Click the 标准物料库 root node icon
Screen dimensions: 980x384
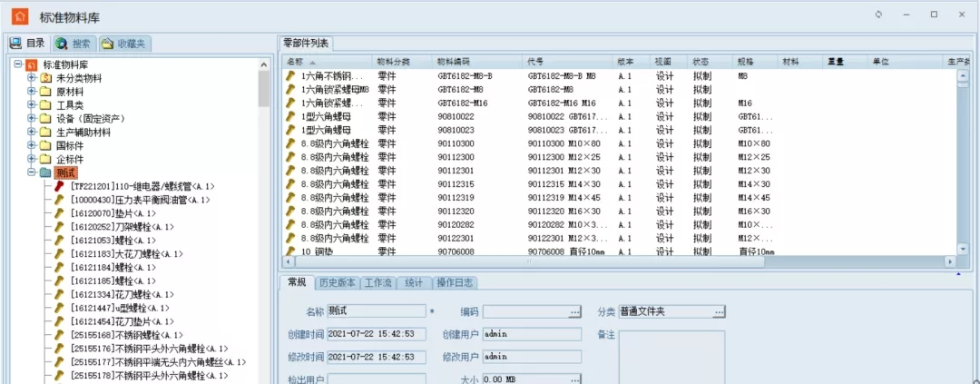32,64
